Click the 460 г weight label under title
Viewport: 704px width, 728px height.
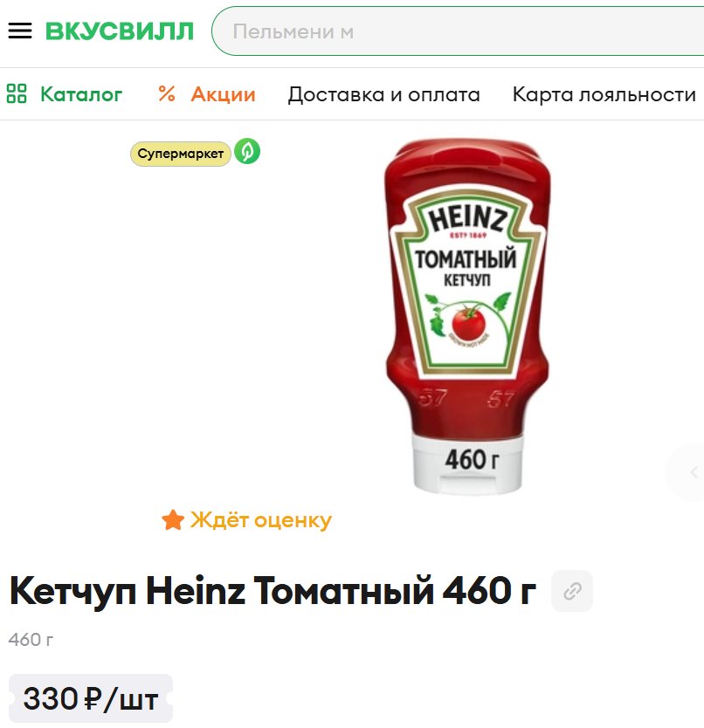coord(31,640)
